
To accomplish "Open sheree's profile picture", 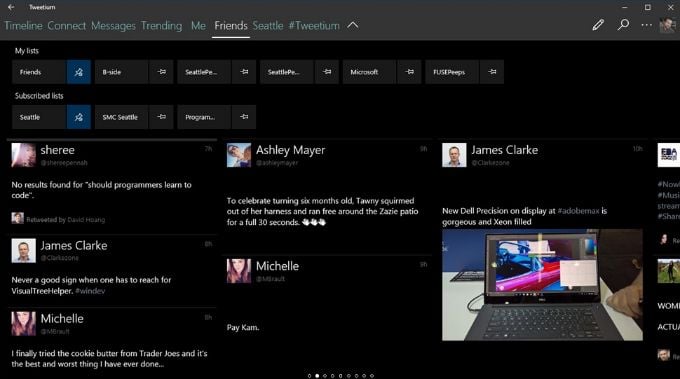I will 23,155.
